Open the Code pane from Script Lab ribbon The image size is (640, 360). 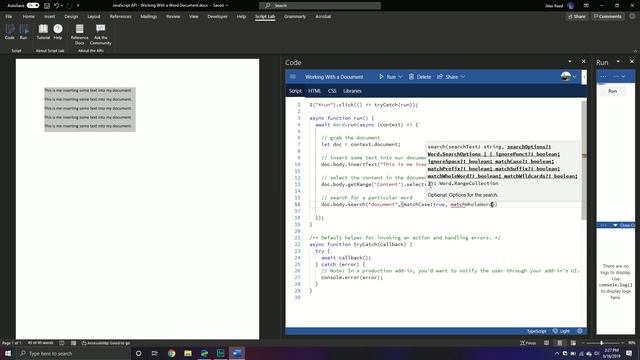(x=9, y=32)
